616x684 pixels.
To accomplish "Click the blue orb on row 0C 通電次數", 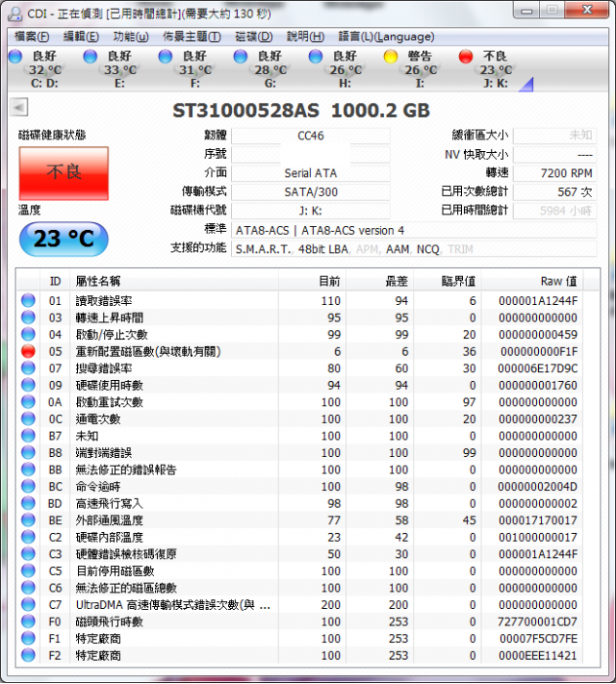I will pyautogui.click(x=28, y=418).
